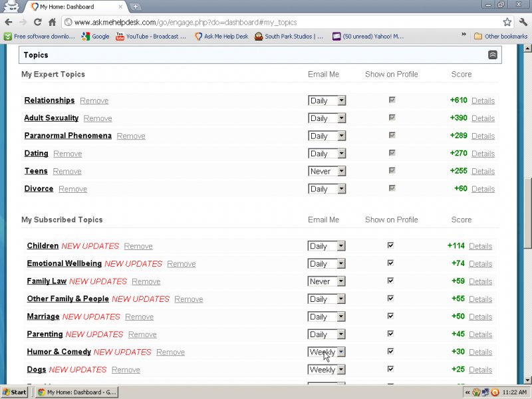Screen dimensions: 532x399
Task: Change Email Me frequency for Teens
Action: 327,171
